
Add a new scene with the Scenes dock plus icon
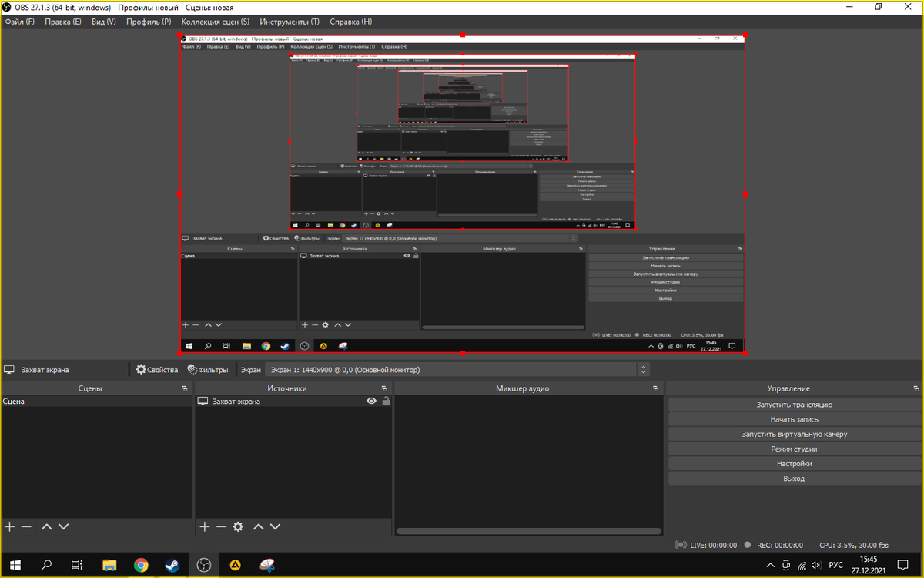pyautogui.click(x=9, y=526)
